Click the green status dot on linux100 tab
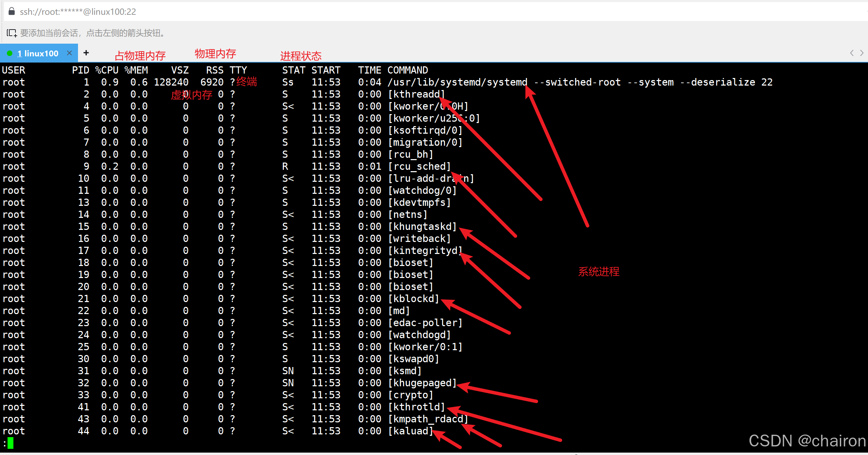868x455 pixels. [10, 53]
